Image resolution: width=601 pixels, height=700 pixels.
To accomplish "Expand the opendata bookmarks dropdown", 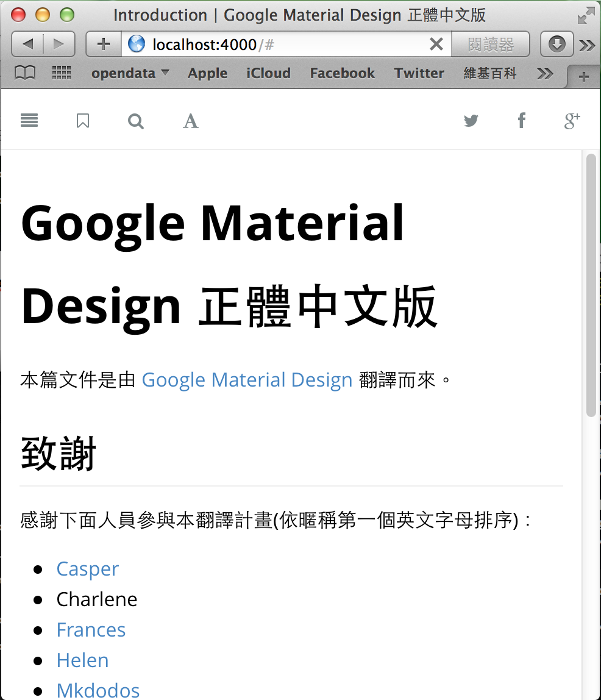I will (x=130, y=73).
